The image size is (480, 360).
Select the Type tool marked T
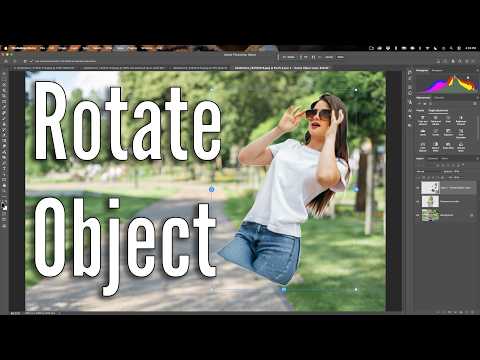tap(4, 169)
